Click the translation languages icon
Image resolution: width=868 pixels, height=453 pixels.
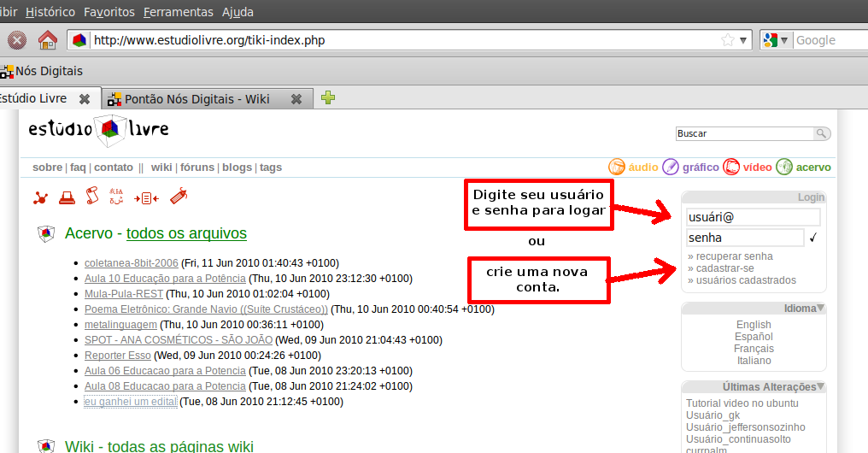click(x=117, y=197)
